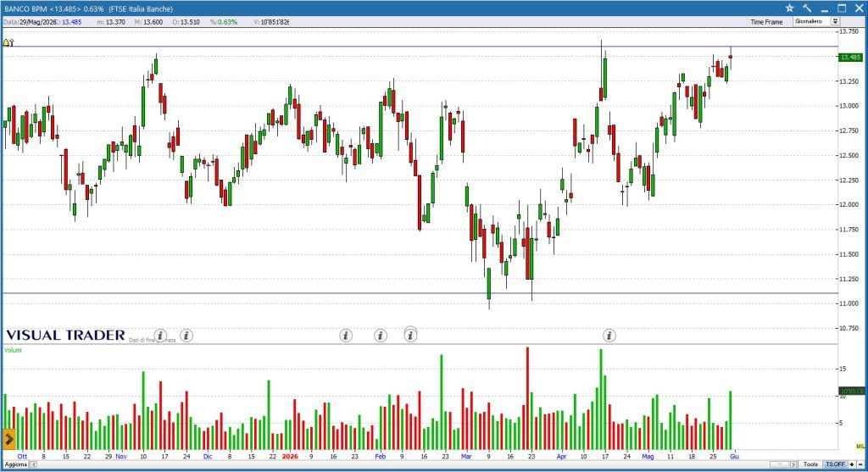Click the alarm bell icon on the chart
The height and width of the screenshot is (472, 868).
coord(8,42)
